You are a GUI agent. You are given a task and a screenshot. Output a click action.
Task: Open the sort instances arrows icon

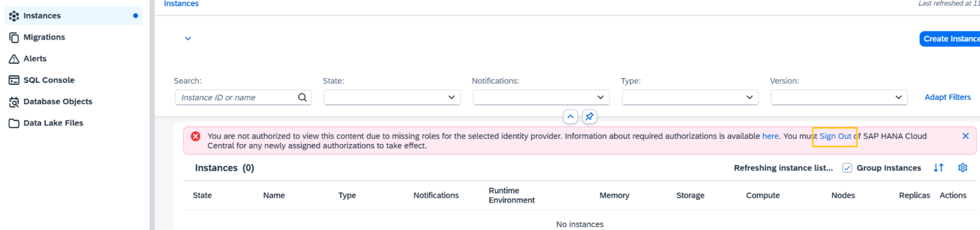tap(938, 168)
